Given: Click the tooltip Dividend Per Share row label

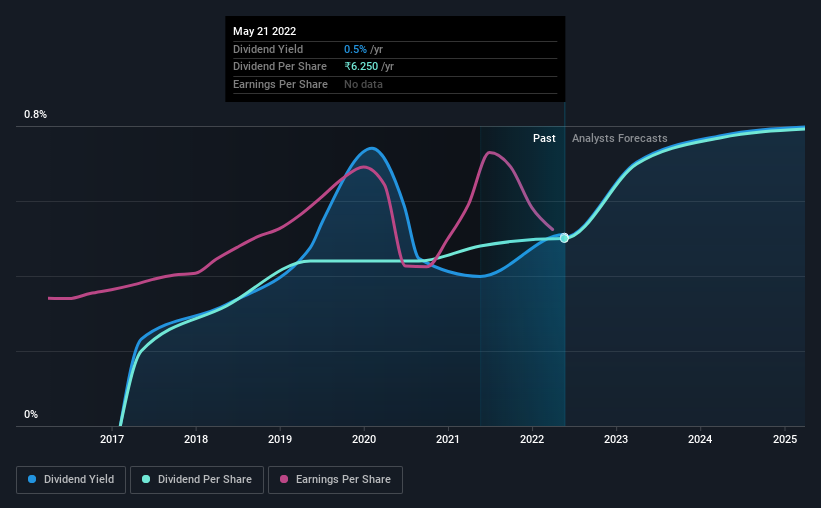Looking at the screenshot, I should pos(280,67).
